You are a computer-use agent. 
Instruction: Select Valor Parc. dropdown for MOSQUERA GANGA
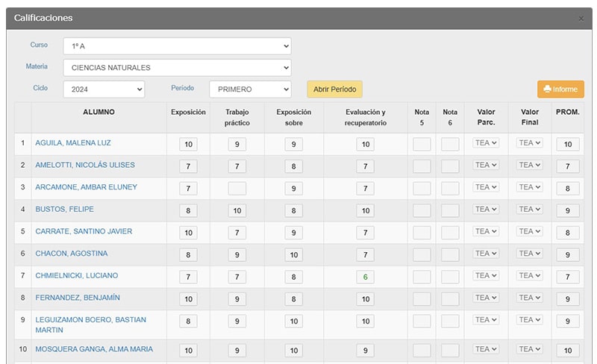point(486,349)
